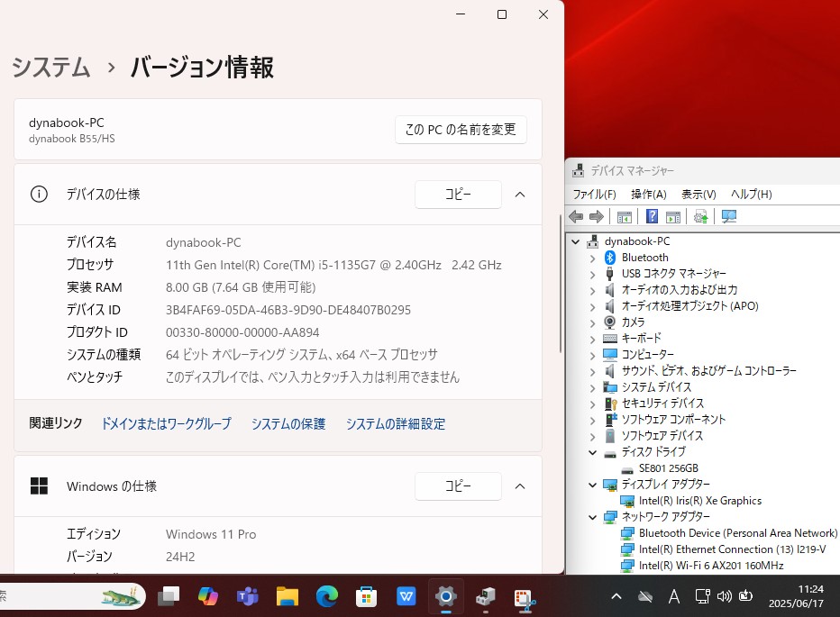Click the help question-mark toolbar icon

[652, 216]
